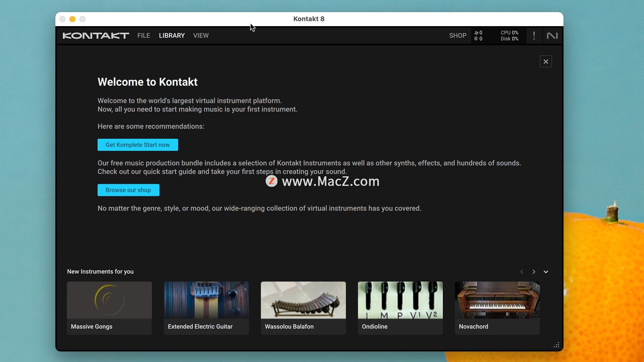
Task: Collapse the New Instruments for you section
Action: tap(546, 272)
